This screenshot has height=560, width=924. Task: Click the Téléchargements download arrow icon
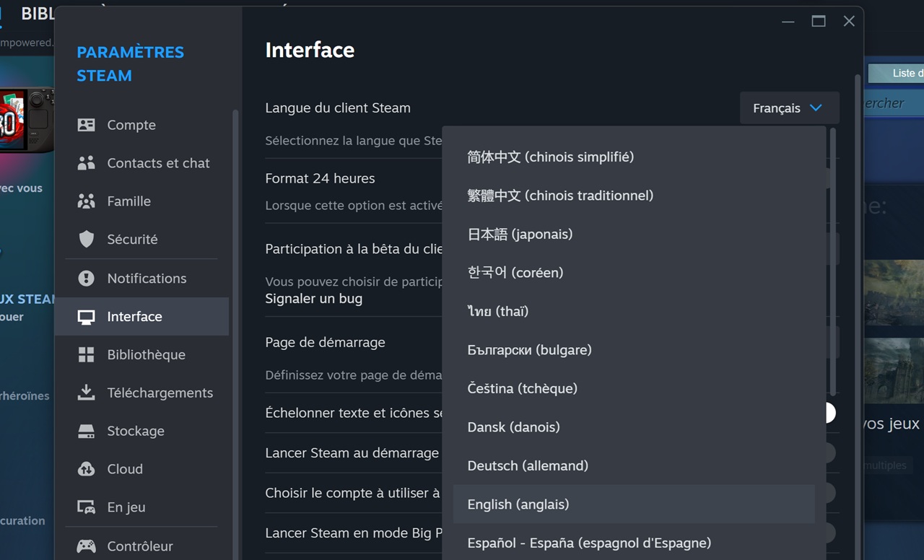(86, 393)
